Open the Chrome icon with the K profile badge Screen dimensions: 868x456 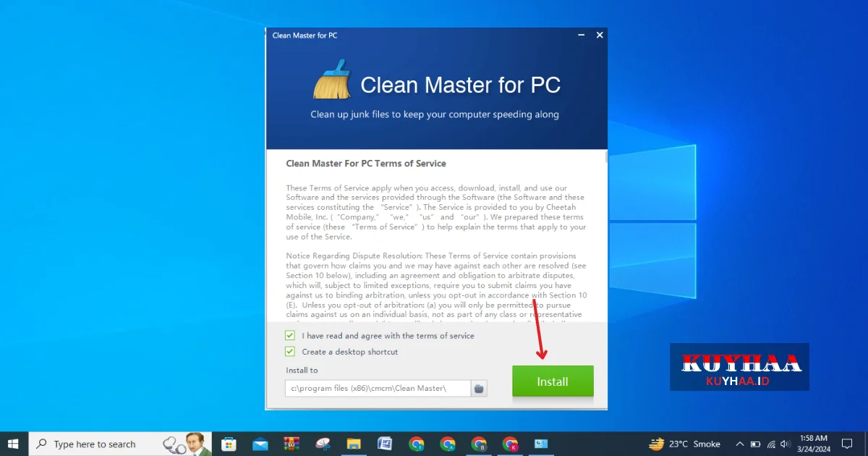510,444
